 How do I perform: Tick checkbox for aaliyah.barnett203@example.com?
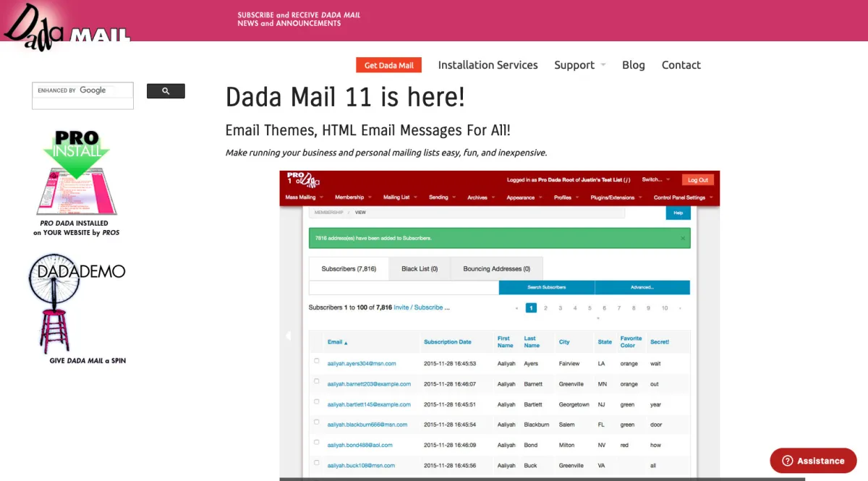click(x=316, y=381)
